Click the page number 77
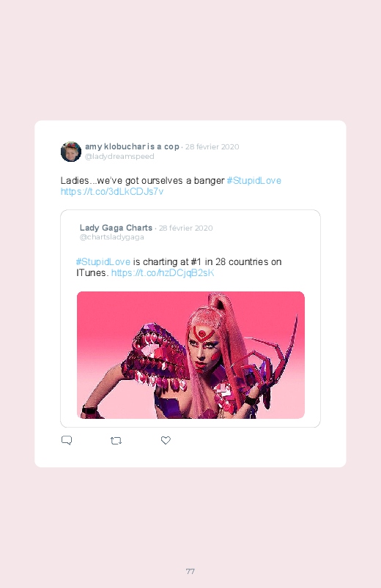 tap(190, 571)
